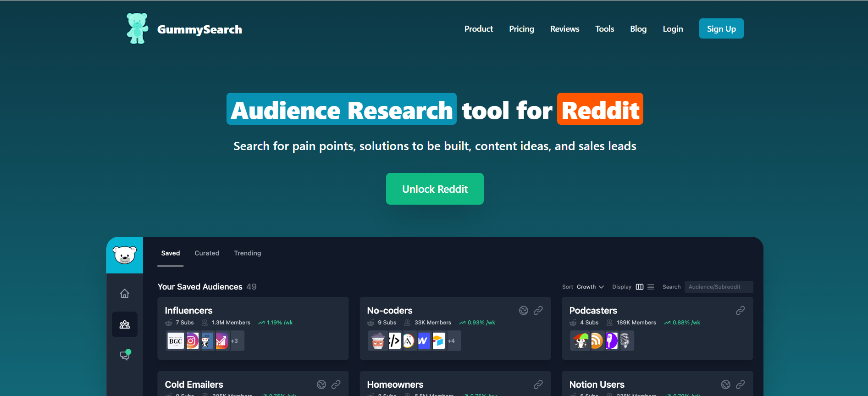Open the chart-arrow subreddit icon in Influencers
868x396 pixels.
point(222,341)
